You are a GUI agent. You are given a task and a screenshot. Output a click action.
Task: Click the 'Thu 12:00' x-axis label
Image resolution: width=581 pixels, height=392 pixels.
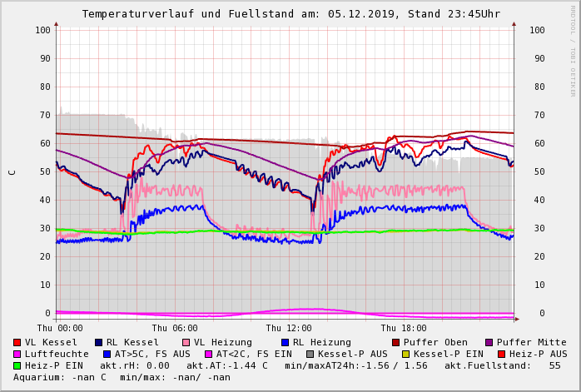[x=289, y=328]
